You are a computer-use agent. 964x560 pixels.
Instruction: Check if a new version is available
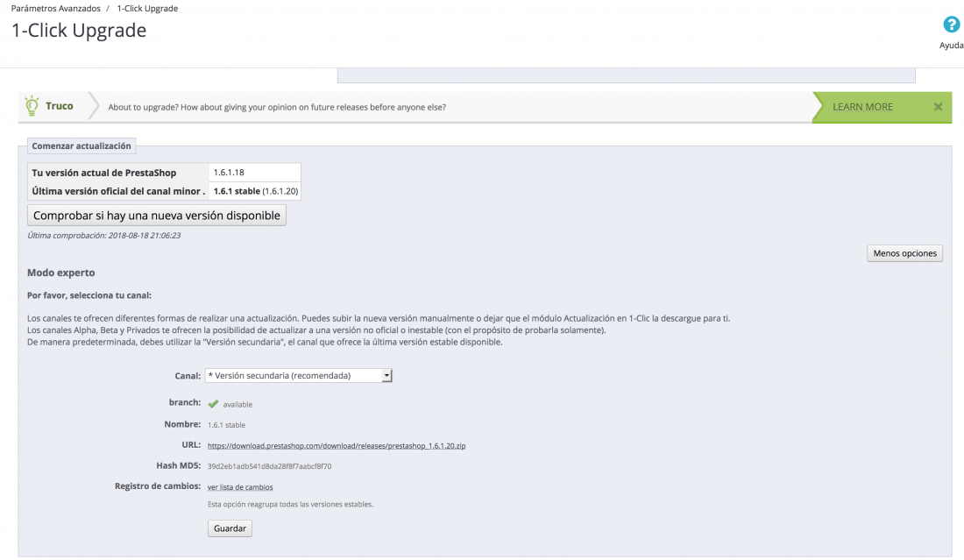click(x=157, y=215)
